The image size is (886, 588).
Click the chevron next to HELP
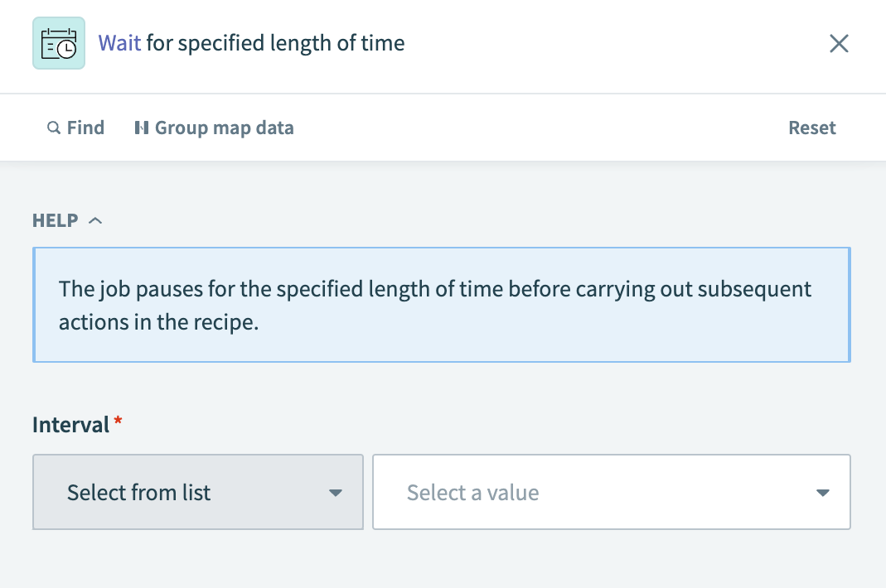pyautogui.click(x=94, y=219)
